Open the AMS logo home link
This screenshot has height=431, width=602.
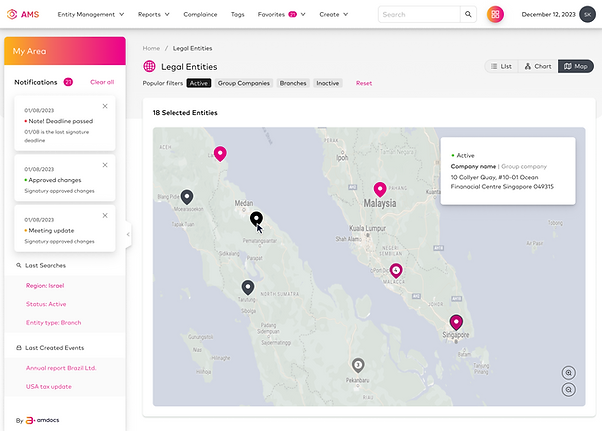23,15
